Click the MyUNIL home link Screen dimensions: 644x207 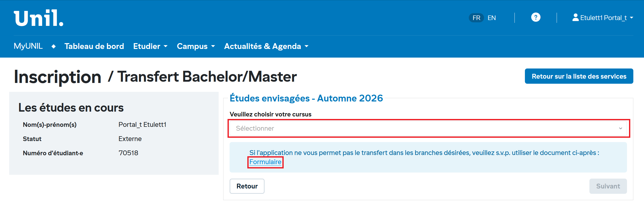coord(28,46)
